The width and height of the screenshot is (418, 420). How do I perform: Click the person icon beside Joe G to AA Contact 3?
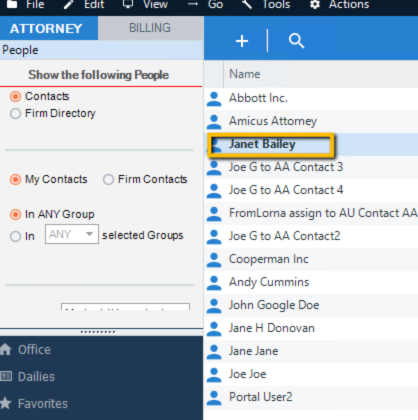click(214, 168)
